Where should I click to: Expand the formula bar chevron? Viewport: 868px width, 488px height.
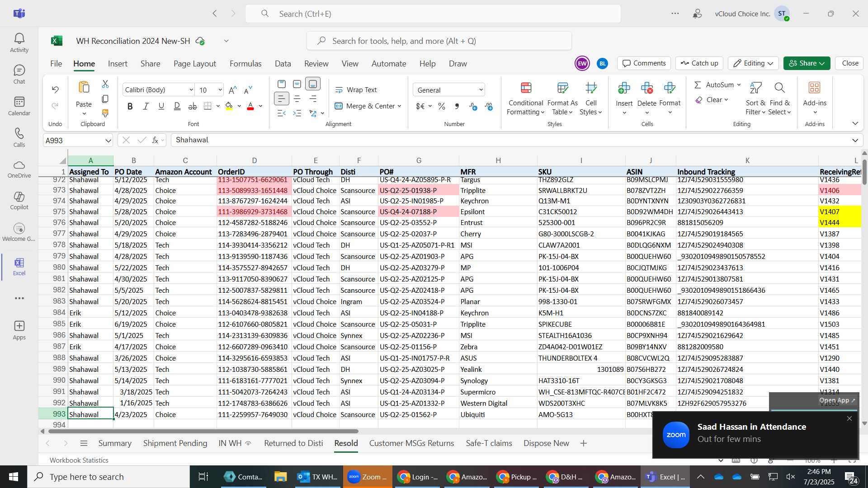[x=855, y=141]
